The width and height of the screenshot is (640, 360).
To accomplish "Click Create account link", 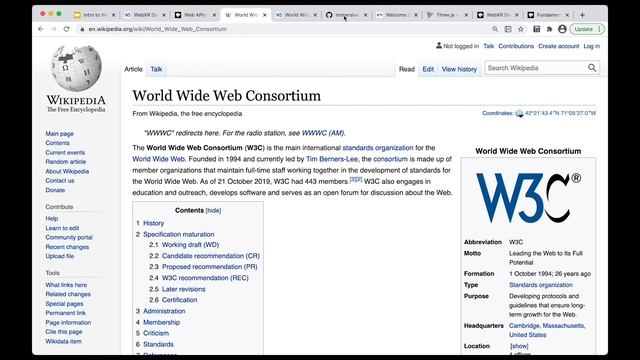I will [x=558, y=46].
